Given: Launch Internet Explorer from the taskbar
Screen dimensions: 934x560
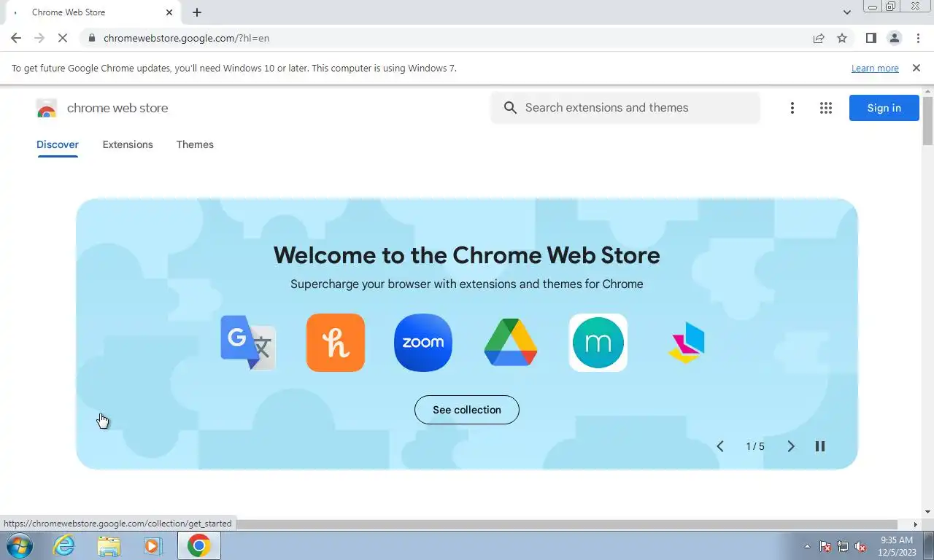Looking at the screenshot, I should [64, 545].
